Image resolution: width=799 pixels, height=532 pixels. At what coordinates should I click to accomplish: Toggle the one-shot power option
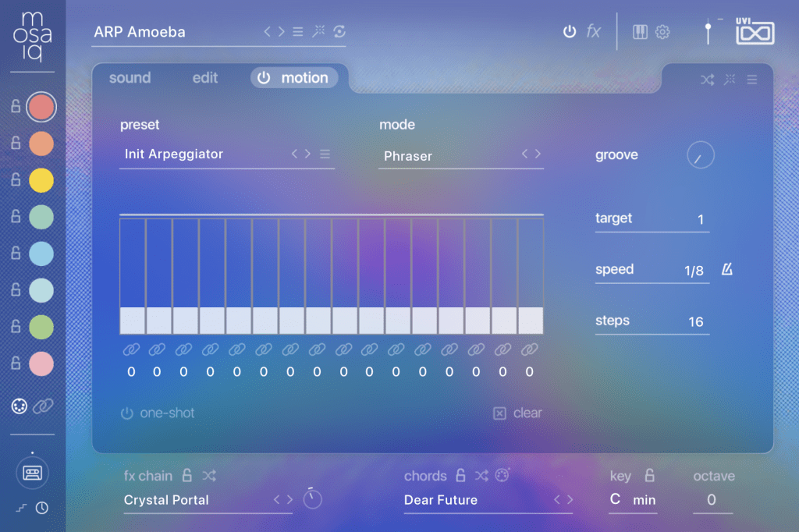pos(127,413)
